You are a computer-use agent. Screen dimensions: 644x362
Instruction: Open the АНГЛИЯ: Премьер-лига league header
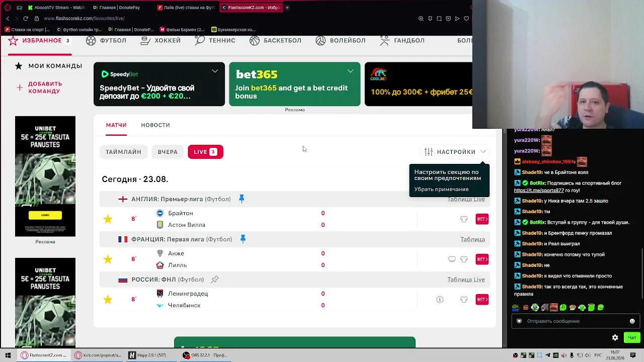[181, 199]
